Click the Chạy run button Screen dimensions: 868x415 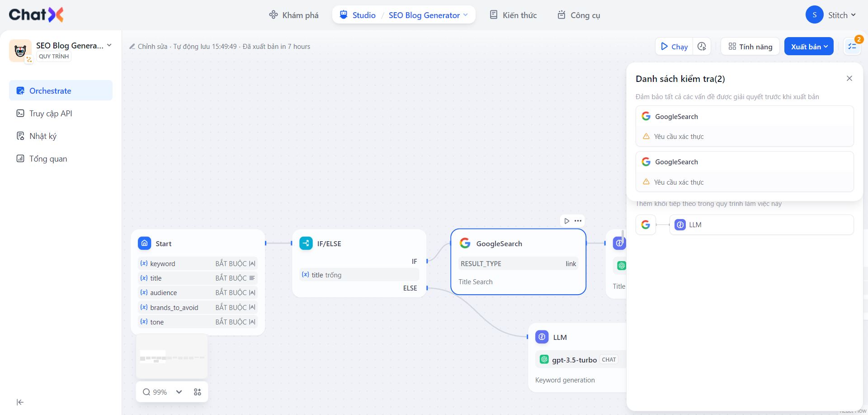[x=674, y=47]
